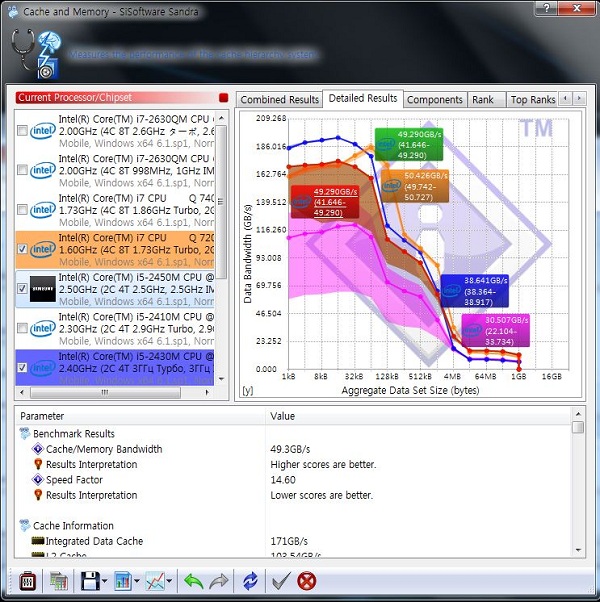The width and height of the screenshot is (600, 602).
Task: Click the green back arrow
Action: click(x=193, y=581)
